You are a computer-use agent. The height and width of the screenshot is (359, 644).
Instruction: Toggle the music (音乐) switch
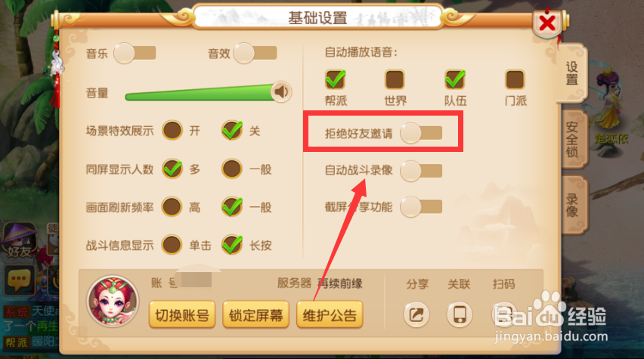(x=135, y=54)
